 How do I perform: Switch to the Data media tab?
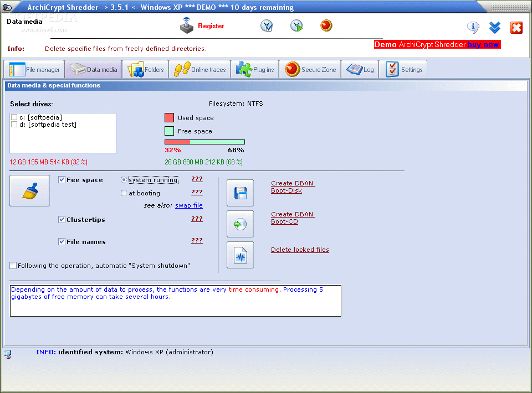[x=93, y=69]
